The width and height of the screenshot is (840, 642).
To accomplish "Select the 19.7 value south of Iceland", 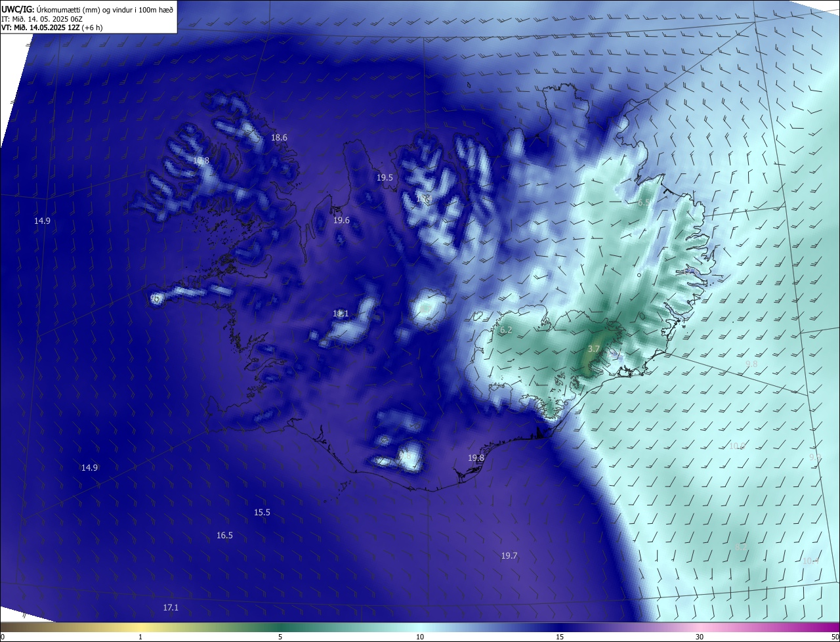I will coord(509,556).
